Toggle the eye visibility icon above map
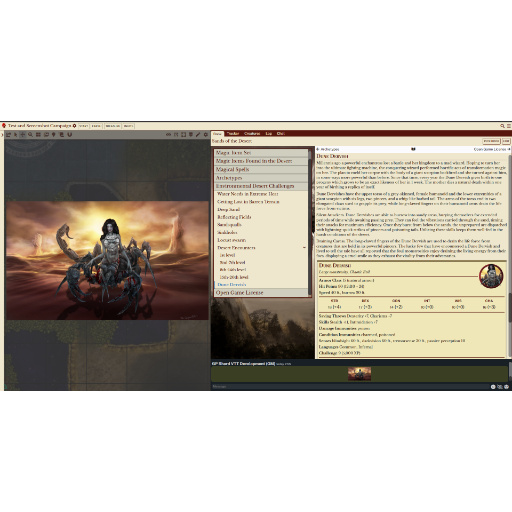 coord(168,135)
